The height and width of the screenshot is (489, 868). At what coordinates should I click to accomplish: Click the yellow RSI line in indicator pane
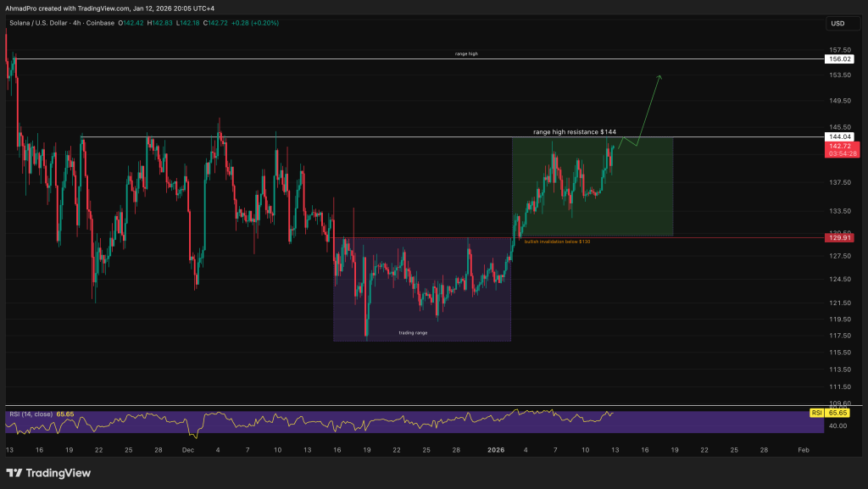click(x=339, y=421)
